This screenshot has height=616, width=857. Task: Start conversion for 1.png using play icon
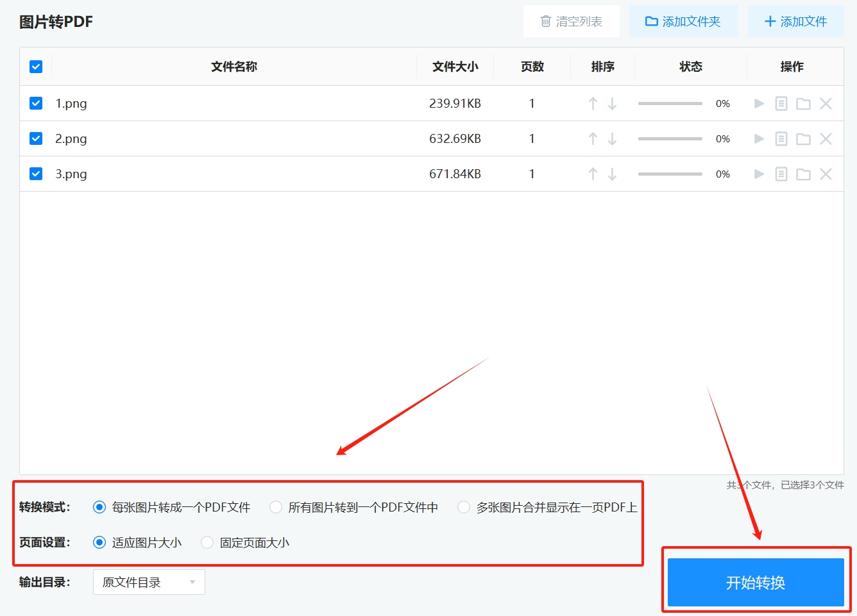tap(759, 103)
